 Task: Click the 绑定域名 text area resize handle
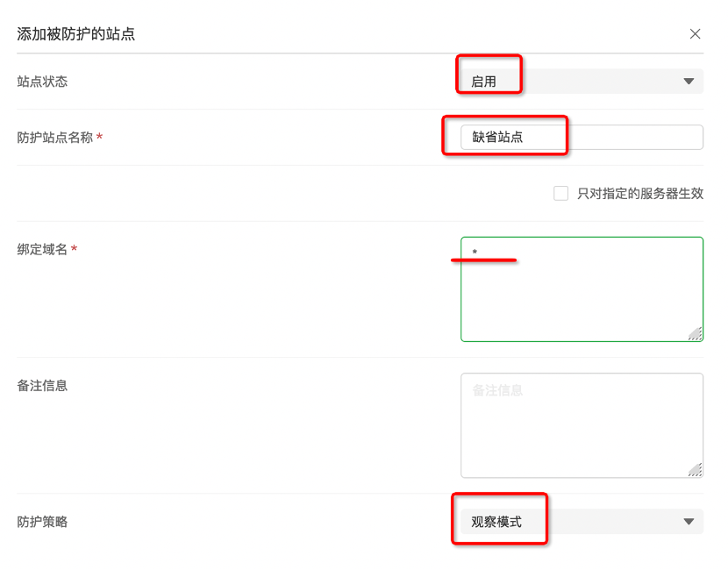(x=695, y=333)
